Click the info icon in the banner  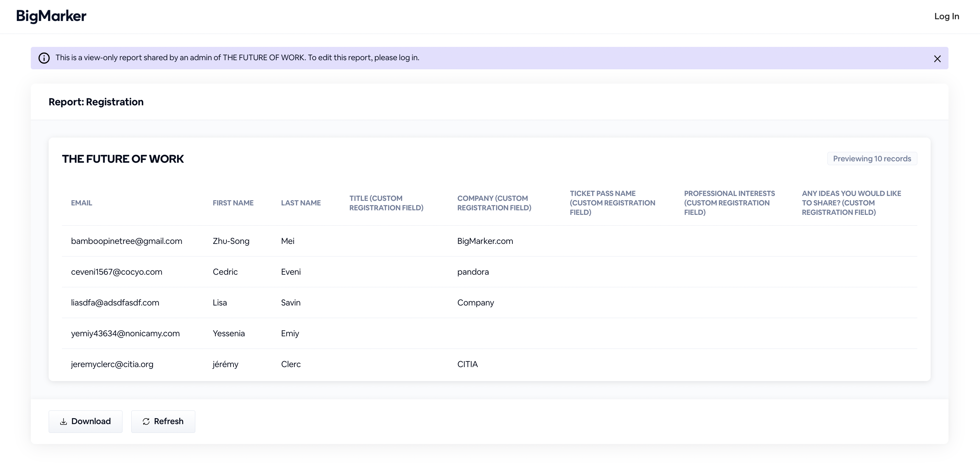[x=44, y=58]
